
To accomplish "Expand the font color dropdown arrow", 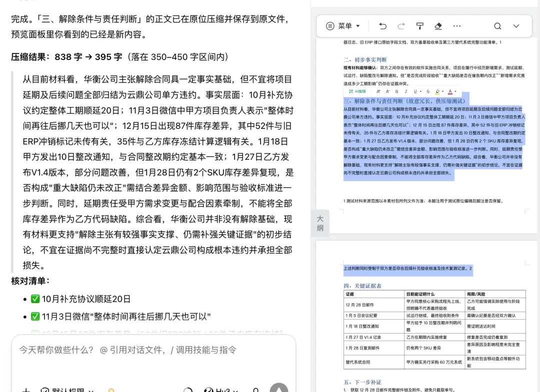I will (455, 91).
